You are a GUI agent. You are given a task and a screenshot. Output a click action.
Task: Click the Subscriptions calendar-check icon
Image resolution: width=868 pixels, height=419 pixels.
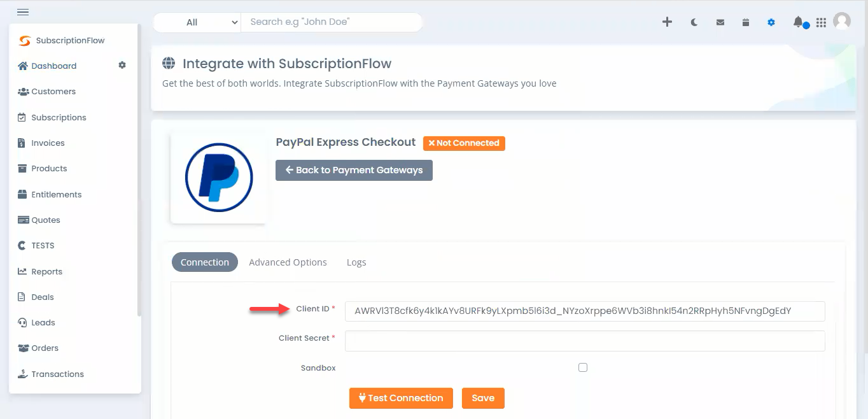click(22, 118)
